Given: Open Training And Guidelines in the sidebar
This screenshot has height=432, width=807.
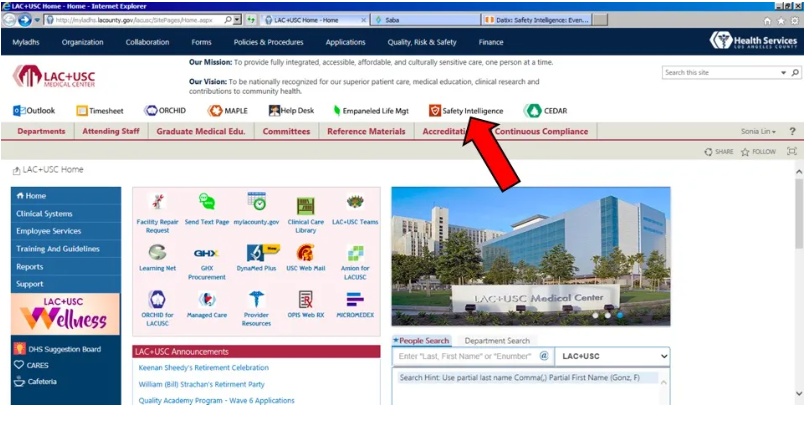Looking at the screenshot, I should point(66,249).
